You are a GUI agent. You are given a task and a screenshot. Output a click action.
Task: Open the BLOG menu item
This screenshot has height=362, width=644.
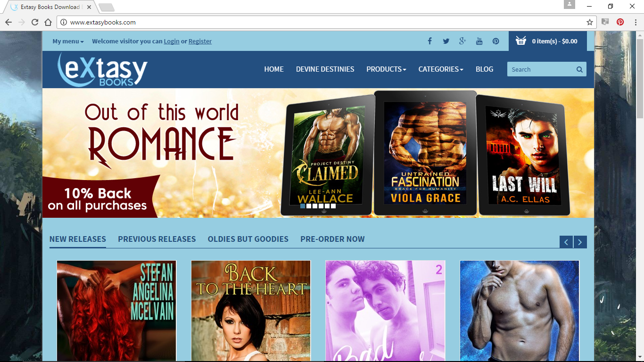coord(484,69)
